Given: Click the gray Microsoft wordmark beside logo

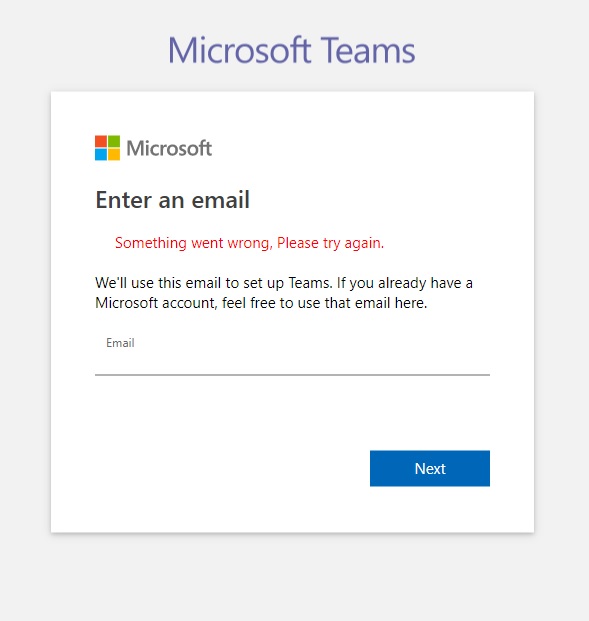Looking at the screenshot, I should [x=169, y=149].
